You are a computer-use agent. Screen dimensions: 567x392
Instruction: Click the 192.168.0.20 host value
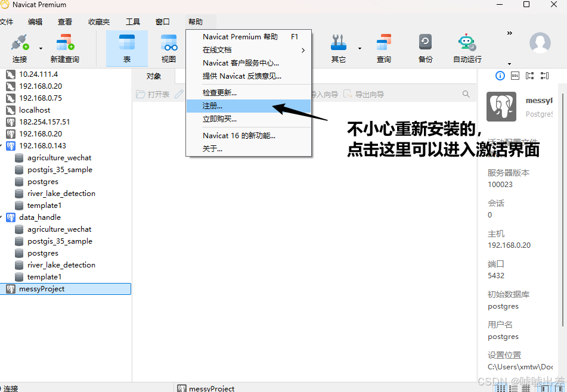pos(509,245)
